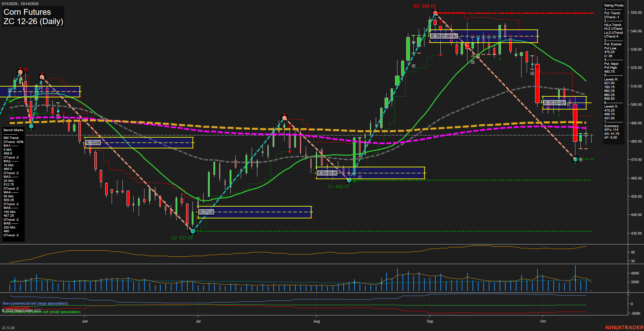644x331 pixels.
Task: Click the M:June monthly range label
Action: (x=93, y=142)
